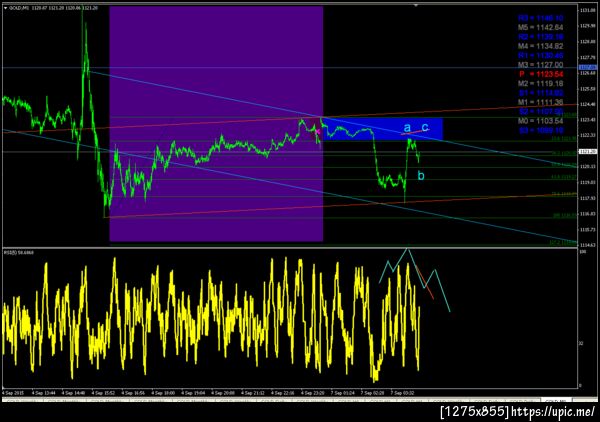
Task: Click the magenta arrow marker on chart
Action: point(317,132)
